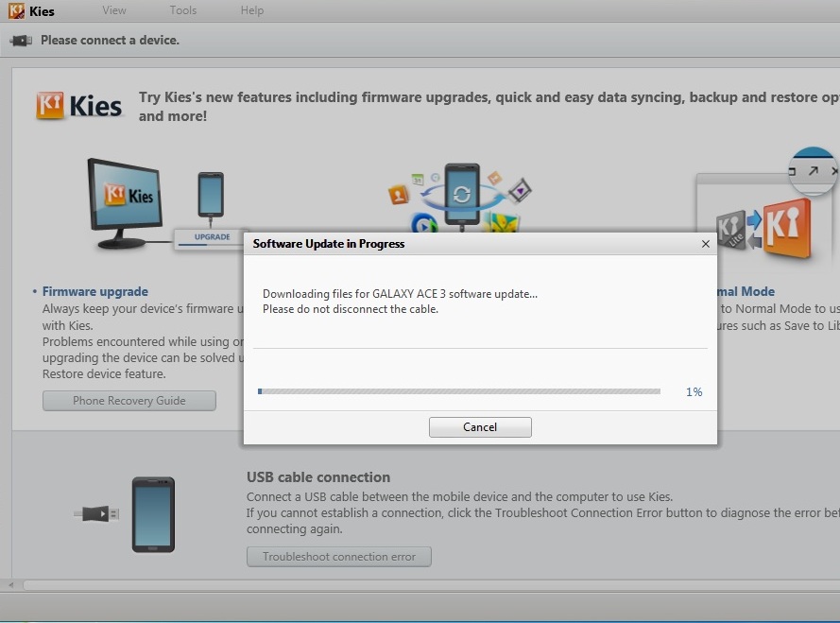Click the Troubleshoot connection error button
This screenshot has width=840, height=623.
[339, 557]
